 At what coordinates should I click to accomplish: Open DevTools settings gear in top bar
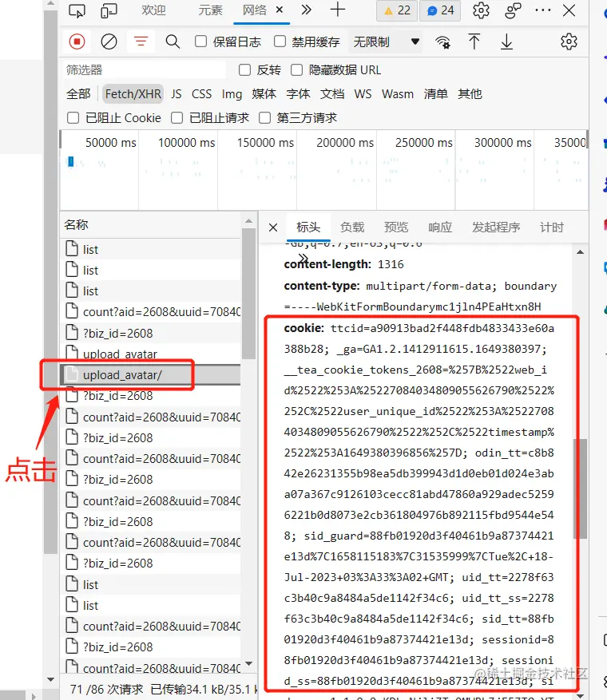481,10
